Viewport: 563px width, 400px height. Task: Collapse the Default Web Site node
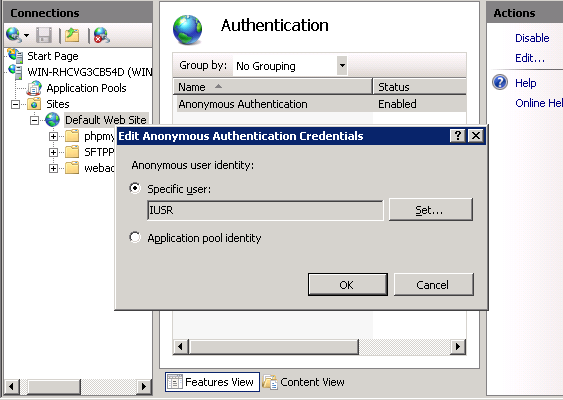(x=34, y=120)
